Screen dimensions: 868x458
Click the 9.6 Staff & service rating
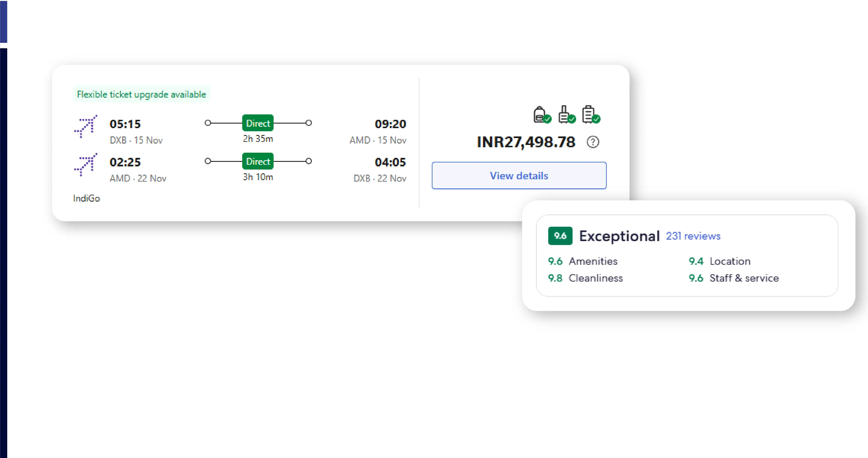[x=733, y=278]
